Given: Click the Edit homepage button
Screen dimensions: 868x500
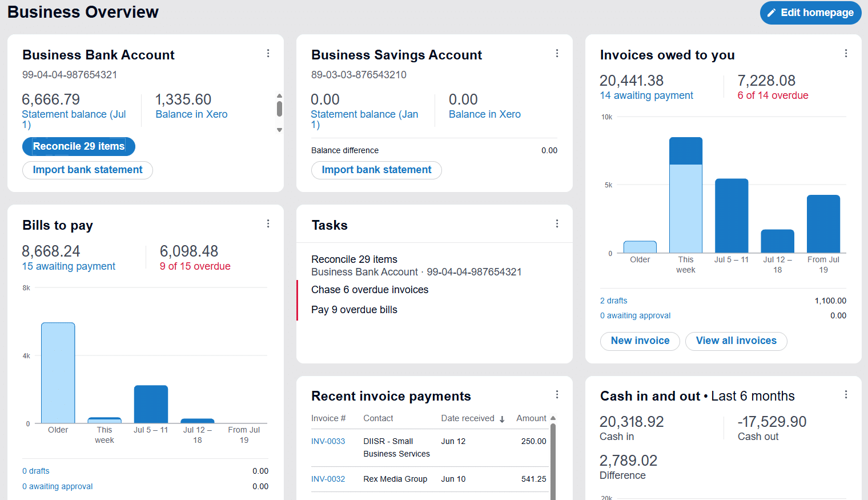Looking at the screenshot, I should coord(810,13).
